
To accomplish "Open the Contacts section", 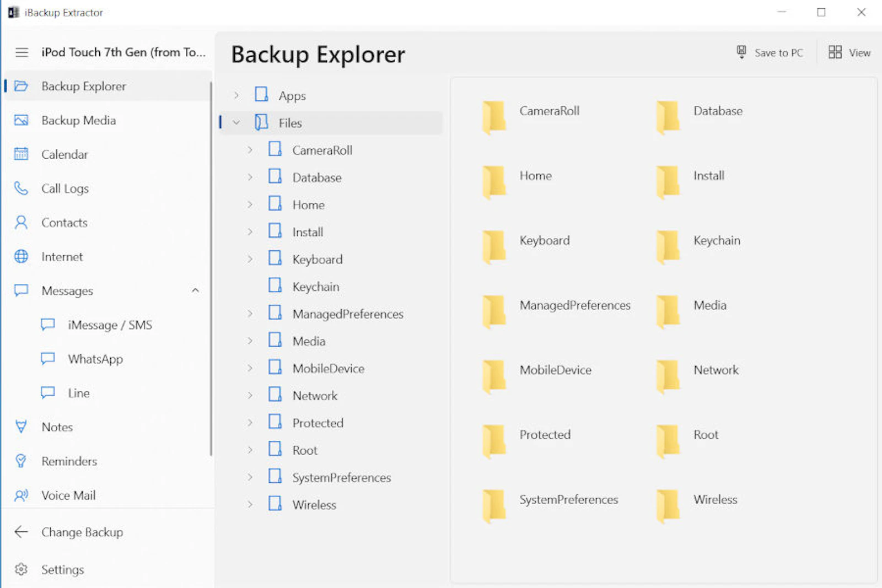I will click(107, 223).
